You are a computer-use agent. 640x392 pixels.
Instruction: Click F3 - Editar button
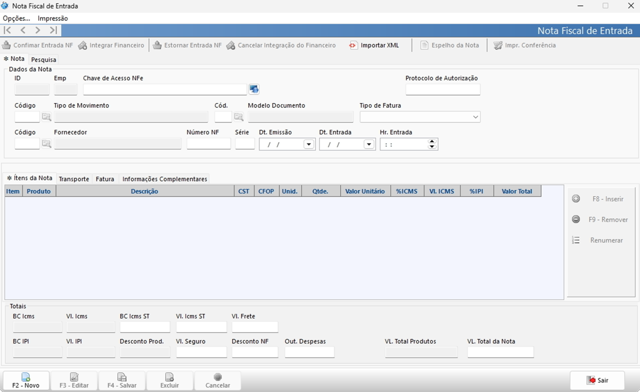[x=74, y=381]
